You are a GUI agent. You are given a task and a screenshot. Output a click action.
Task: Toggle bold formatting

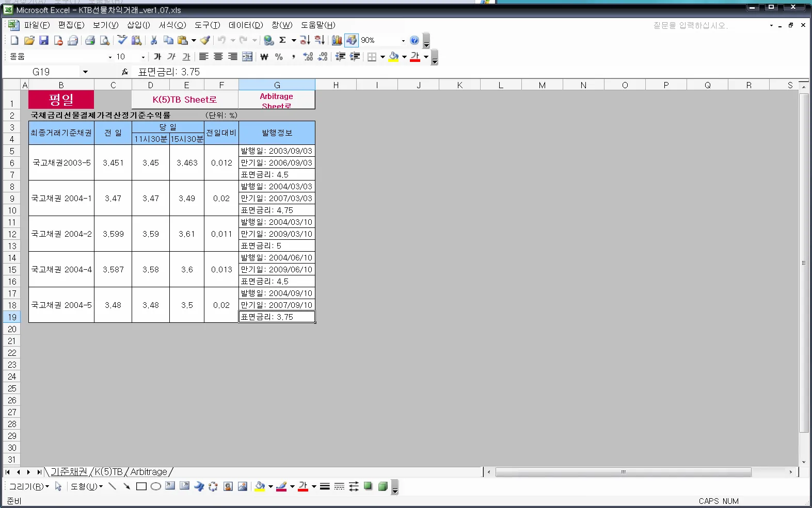(x=157, y=57)
